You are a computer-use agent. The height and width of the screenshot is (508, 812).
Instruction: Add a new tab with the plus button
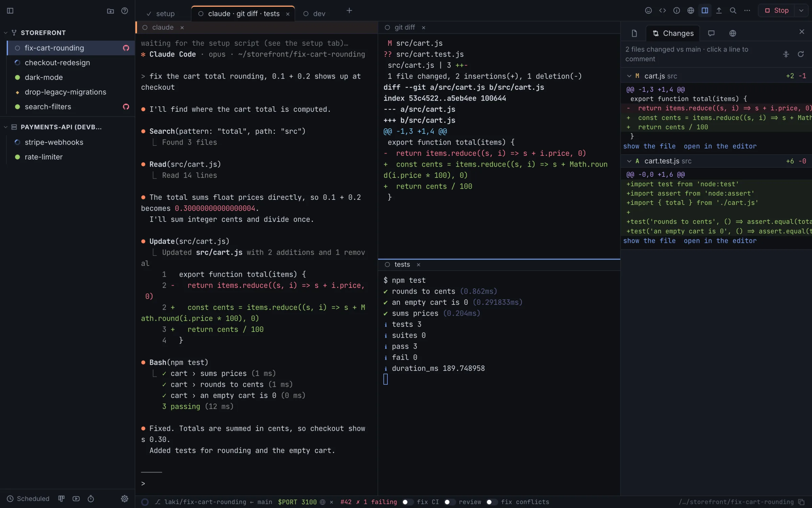[x=349, y=11]
